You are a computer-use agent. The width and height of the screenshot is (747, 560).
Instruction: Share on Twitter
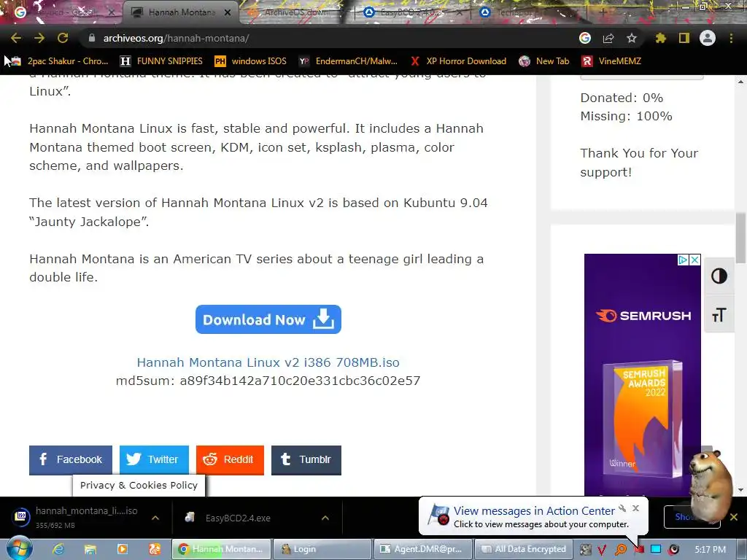[x=154, y=460]
